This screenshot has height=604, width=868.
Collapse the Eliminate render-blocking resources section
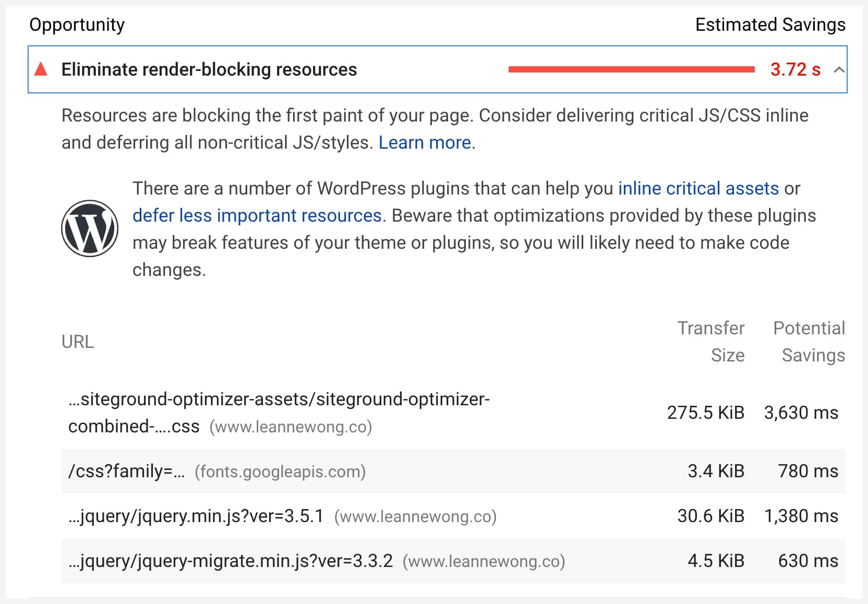click(x=839, y=69)
